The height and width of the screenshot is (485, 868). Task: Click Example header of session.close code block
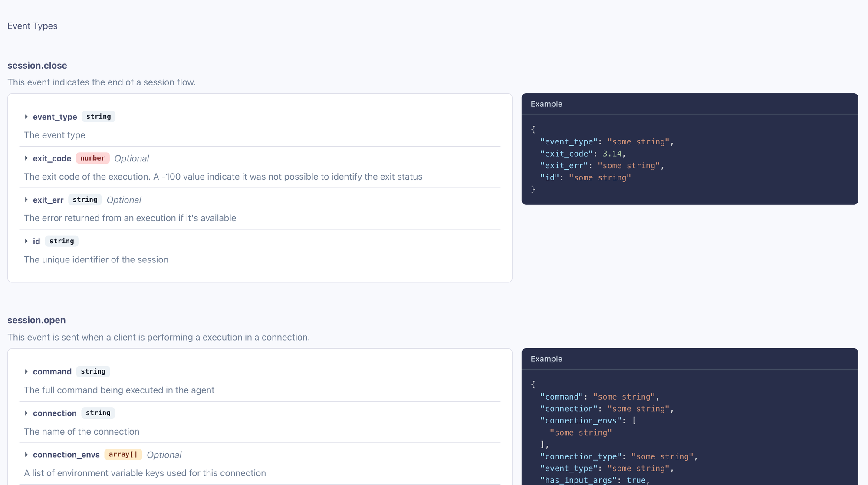coord(546,104)
